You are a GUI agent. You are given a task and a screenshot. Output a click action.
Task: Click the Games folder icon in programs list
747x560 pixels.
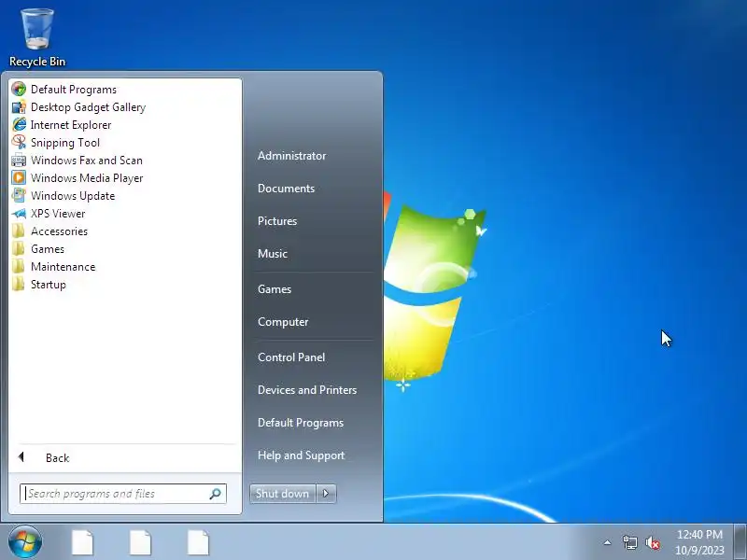[19, 248]
